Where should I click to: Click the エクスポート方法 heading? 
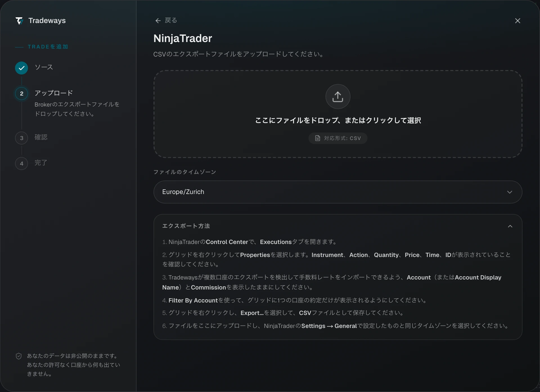point(186,226)
